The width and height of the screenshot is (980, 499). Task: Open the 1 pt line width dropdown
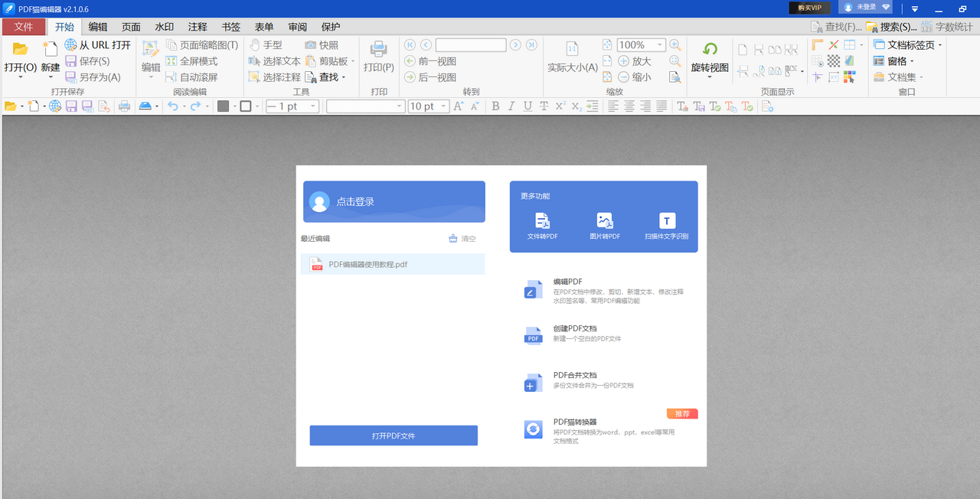(x=313, y=106)
